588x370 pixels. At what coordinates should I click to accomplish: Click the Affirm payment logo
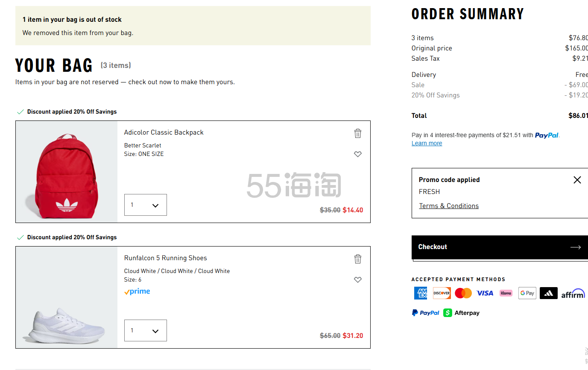click(x=573, y=294)
